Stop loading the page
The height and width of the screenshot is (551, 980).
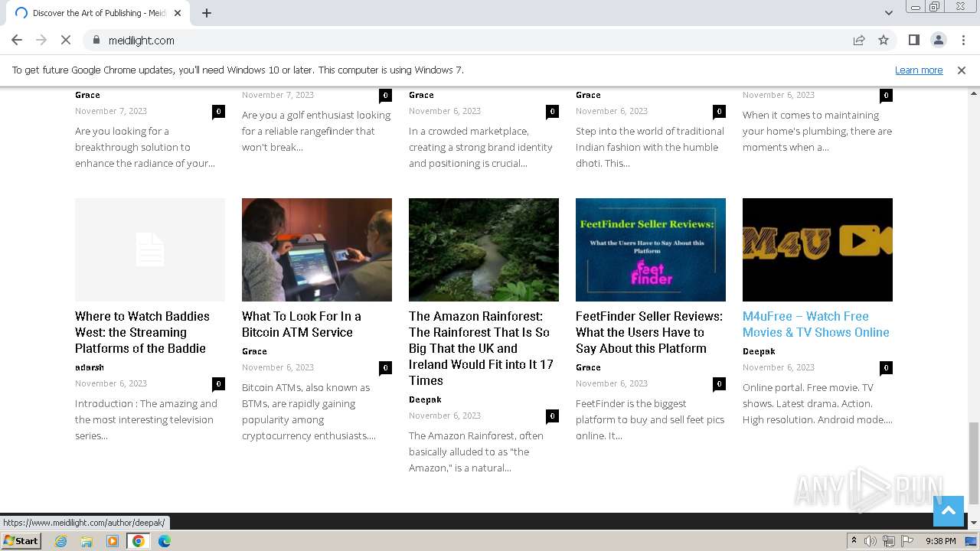(x=66, y=40)
